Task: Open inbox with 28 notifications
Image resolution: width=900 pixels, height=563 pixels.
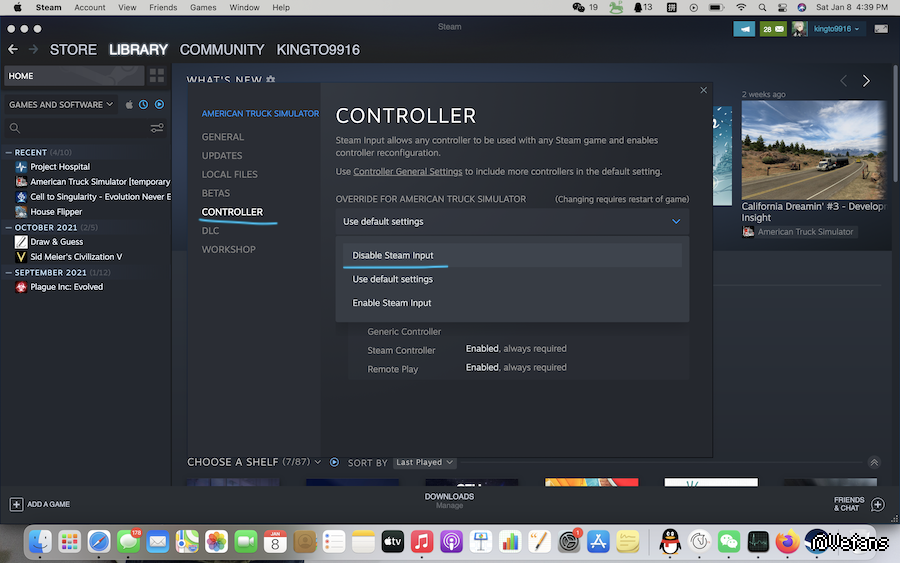Action: click(773, 29)
